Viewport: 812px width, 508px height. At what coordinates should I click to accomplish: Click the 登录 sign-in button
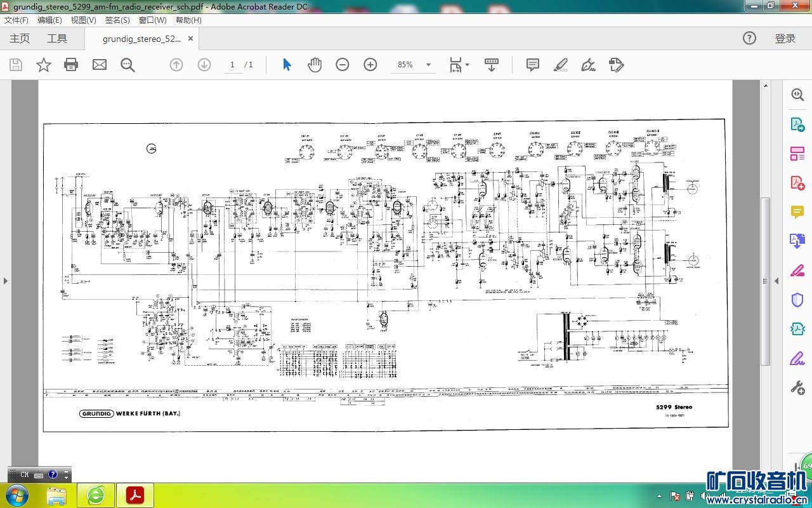(x=785, y=39)
